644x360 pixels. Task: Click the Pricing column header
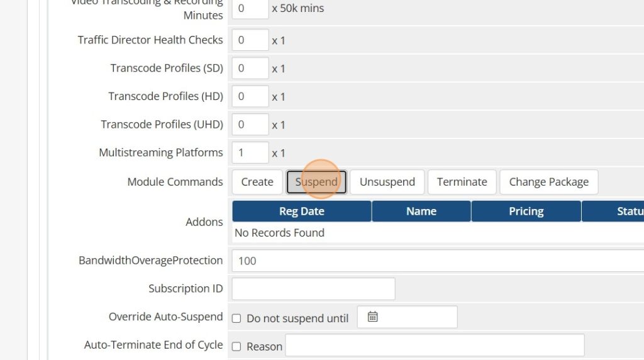tap(526, 211)
